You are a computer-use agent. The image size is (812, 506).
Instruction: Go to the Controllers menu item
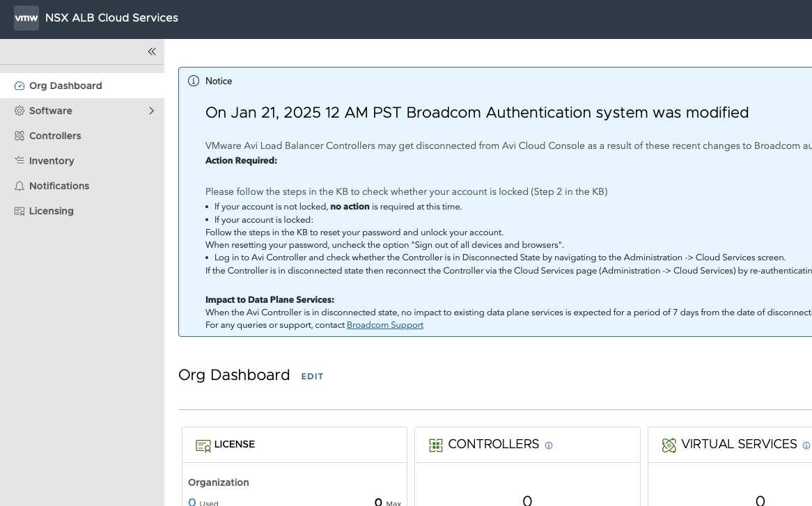pos(82,136)
